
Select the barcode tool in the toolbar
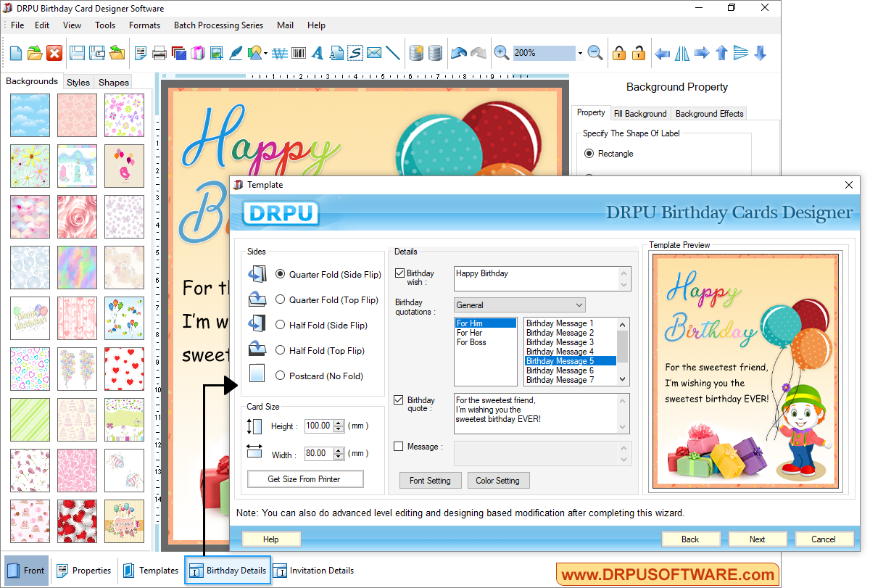298,52
